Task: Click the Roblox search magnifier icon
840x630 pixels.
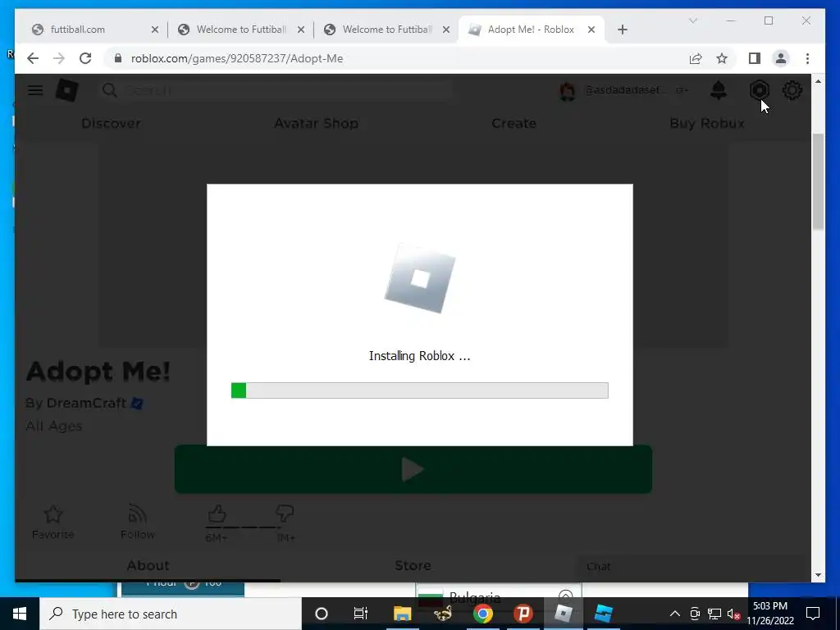Action: [109, 90]
